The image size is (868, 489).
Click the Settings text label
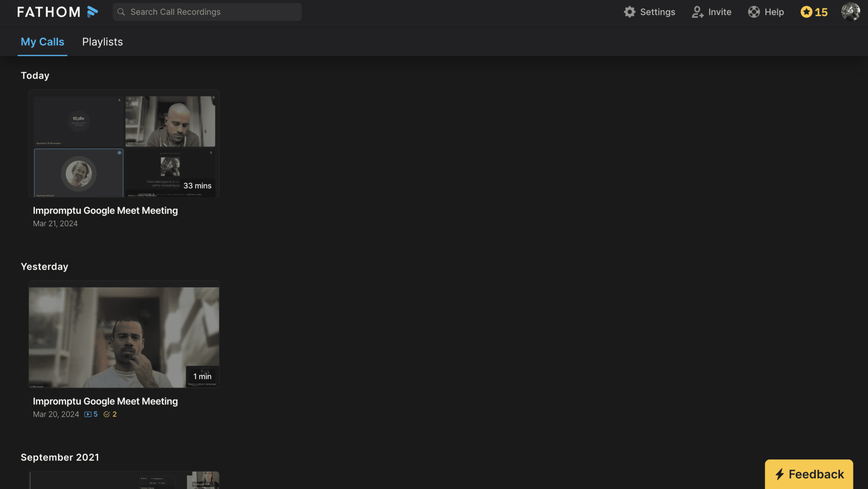pyautogui.click(x=657, y=12)
